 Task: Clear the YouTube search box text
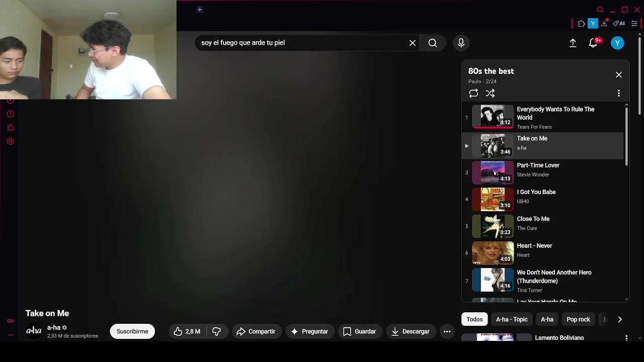point(413,43)
